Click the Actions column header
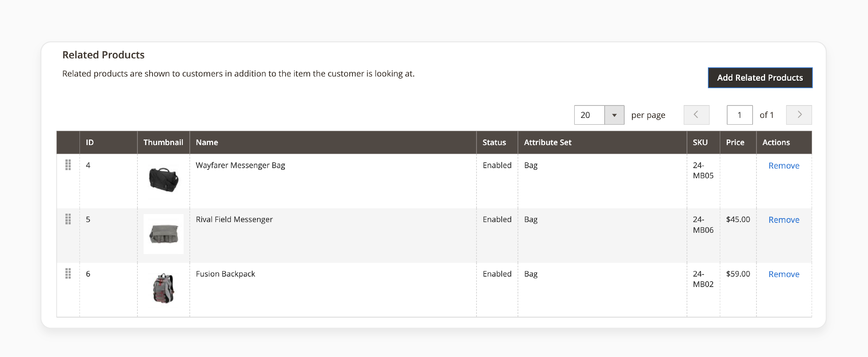This screenshot has width=868, height=357. click(784, 143)
